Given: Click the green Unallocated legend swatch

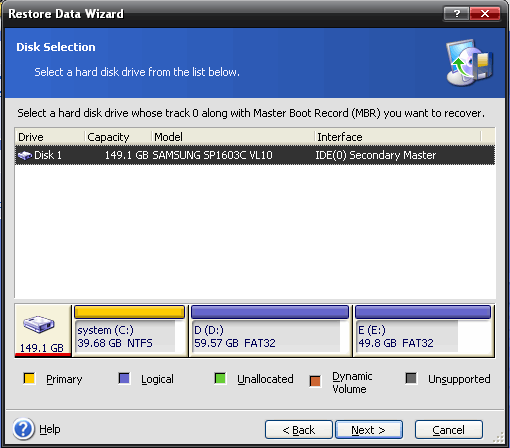Looking at the screenshot, I should (220, 379).
